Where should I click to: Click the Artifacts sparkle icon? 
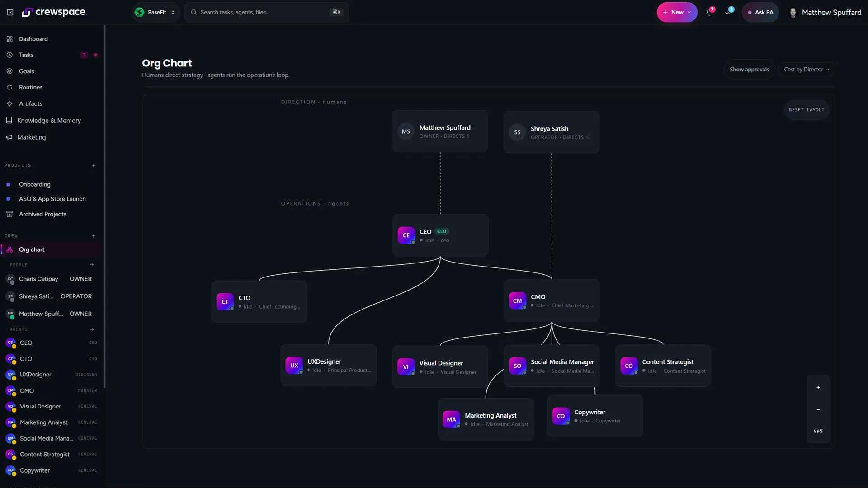(x=9, y=103)
